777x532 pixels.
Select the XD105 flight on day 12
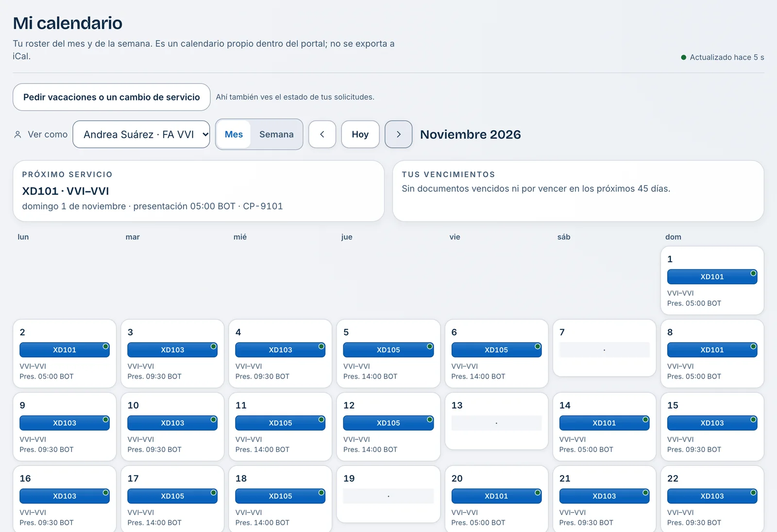pyautogui.click(x=388, y=423)
